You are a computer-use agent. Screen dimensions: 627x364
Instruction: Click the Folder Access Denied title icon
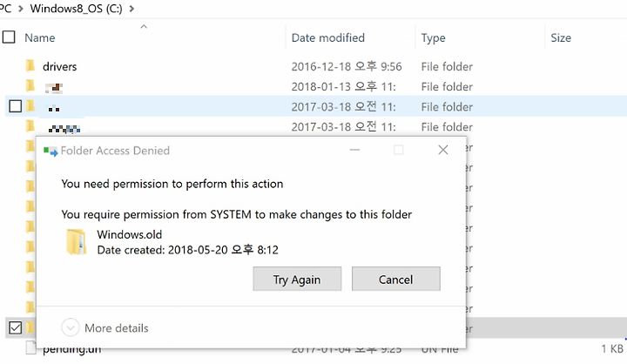pyautogui.click(x=51, y=152)
